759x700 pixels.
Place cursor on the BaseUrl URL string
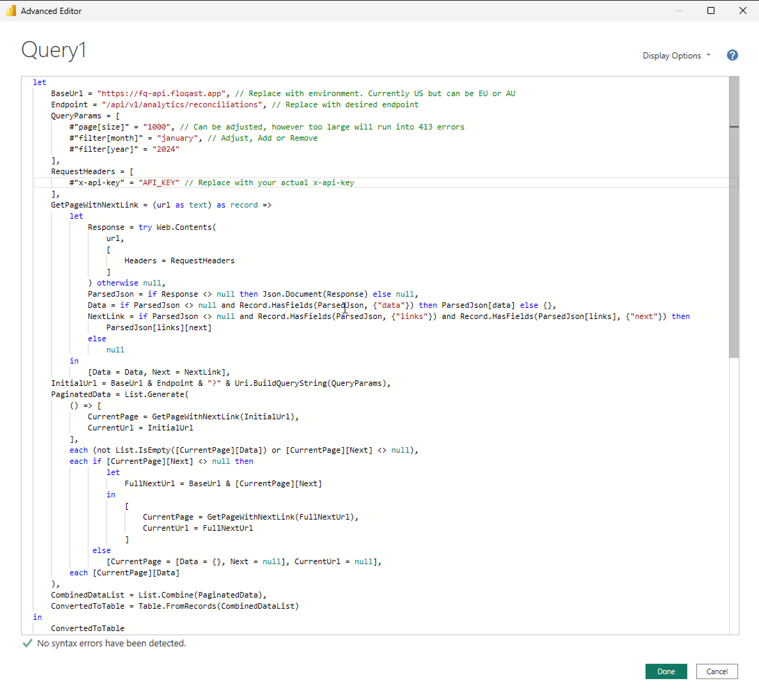tap(161, 94)
